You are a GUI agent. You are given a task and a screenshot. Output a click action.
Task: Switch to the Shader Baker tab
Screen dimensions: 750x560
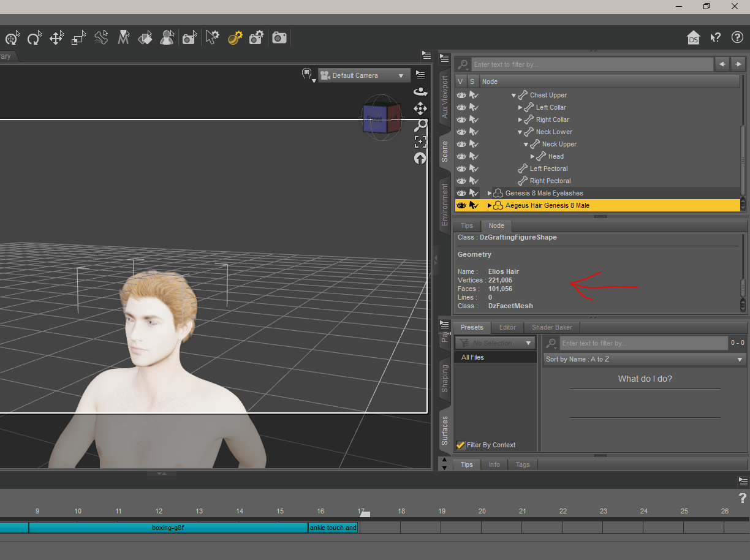551,328
